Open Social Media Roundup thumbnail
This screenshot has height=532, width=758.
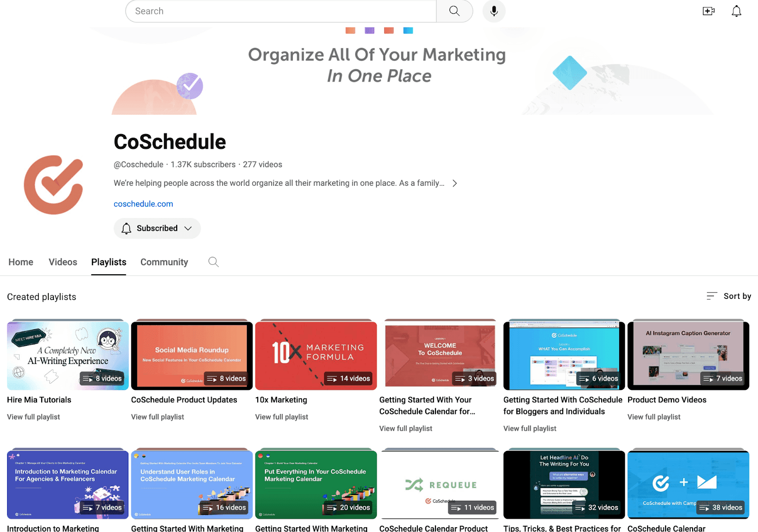(192, 356)
